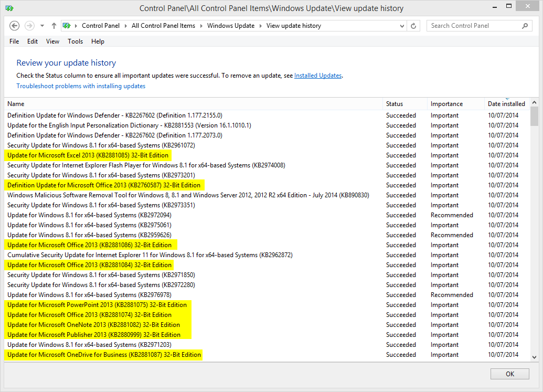
Task: Expand the chevron after All Control Panel Items
Action: [x=201, y=26]
